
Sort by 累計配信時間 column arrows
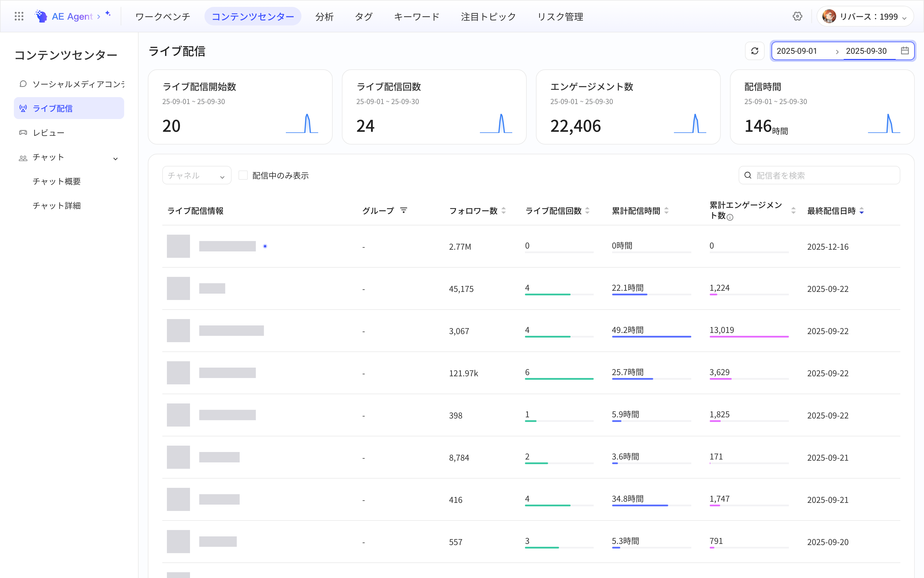pyautogui.click(x=666, y=211)
